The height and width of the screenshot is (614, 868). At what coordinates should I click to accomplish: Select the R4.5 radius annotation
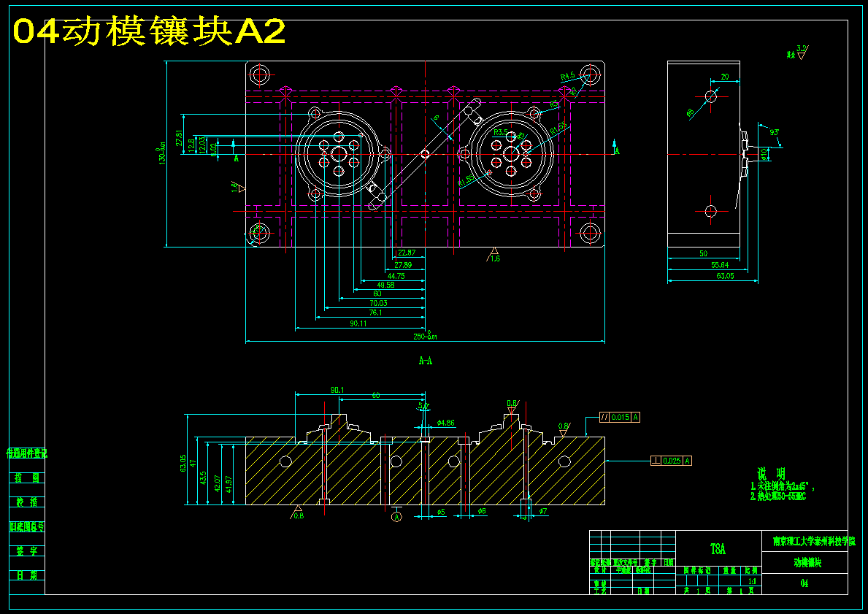tap(567, 76)
